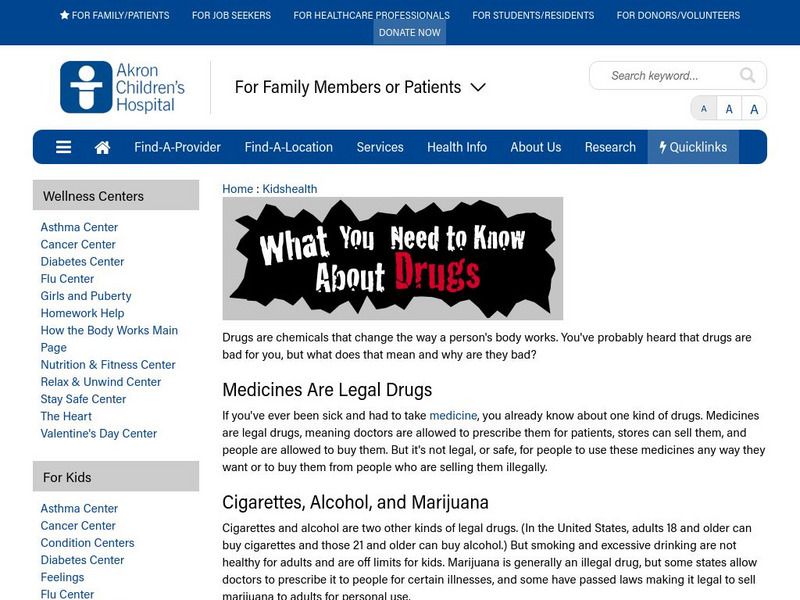Open Homework Help link
This screenshot has height=600, width=800.
click(82, 313)
